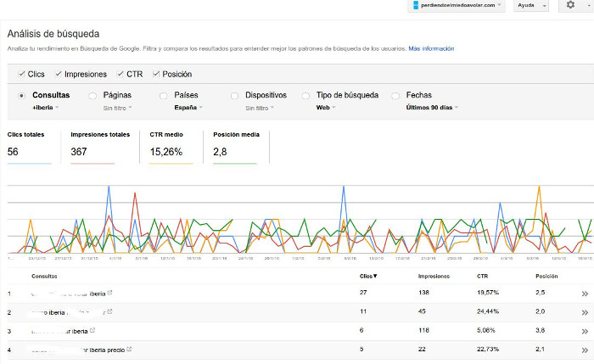
Task: Click CTR value 5,08%
Action: tap(486, 330)
